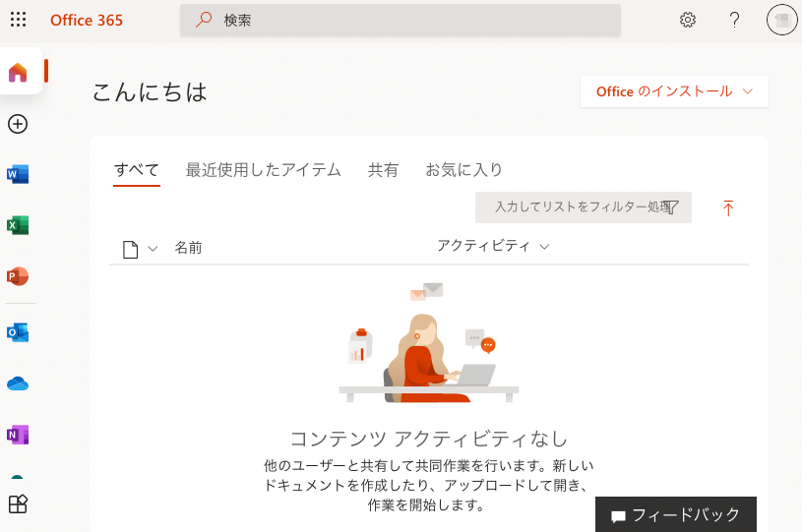The width and height of the screenshot is (802, 532).
Task: Click the Office 365 title link
Action: click(87, 21)
